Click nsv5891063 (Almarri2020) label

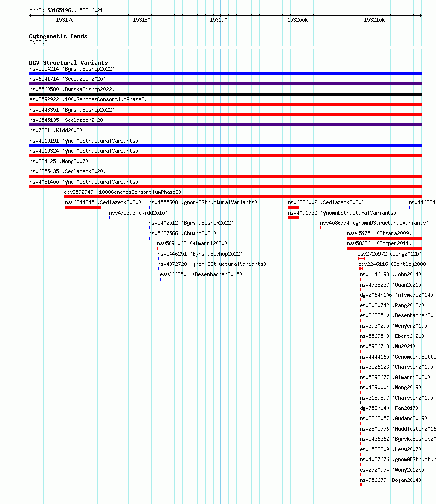(x=192, y=243)
